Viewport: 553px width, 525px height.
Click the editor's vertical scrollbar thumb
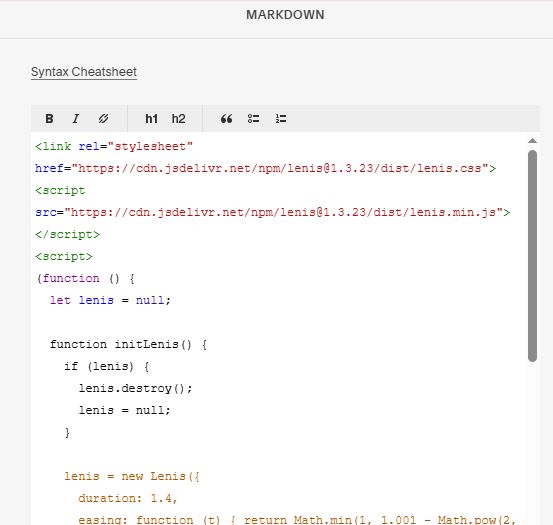pyautogui.click(x=532, y=256)
